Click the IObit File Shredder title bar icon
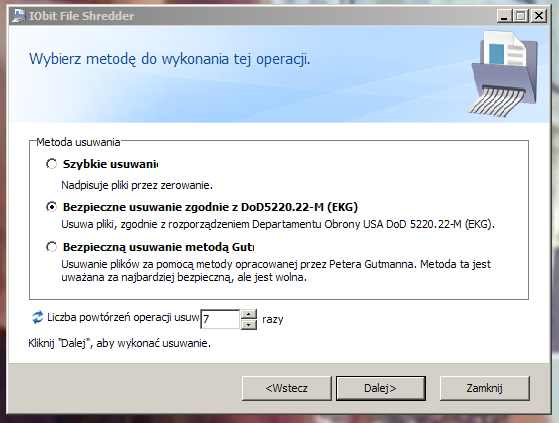 (x=18, y=16)
